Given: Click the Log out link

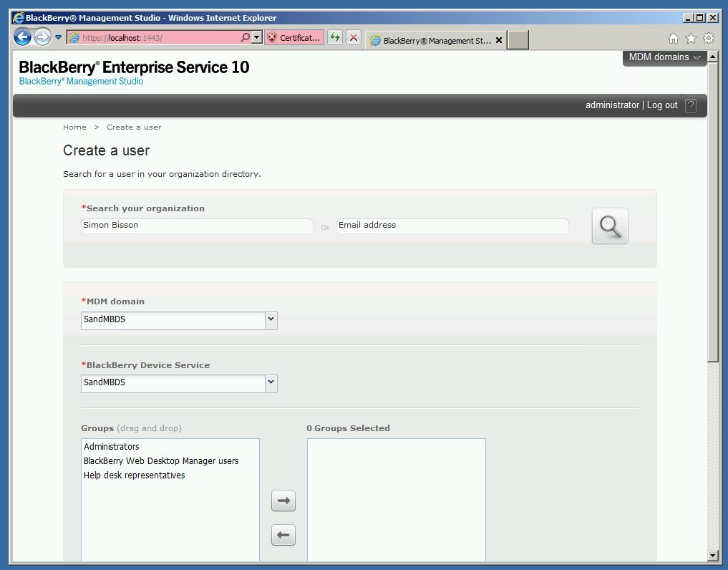Looking at the screenshot, I should [662, 105].
